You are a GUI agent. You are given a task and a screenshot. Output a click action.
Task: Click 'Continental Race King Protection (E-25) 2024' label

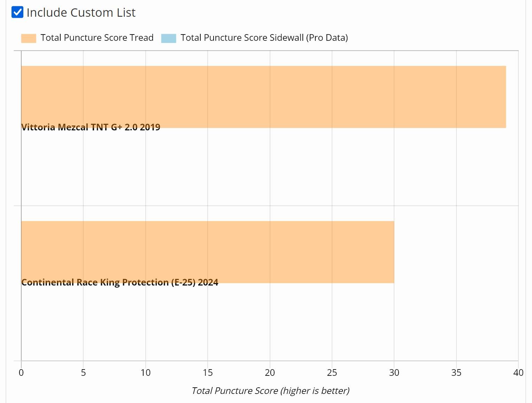tap(120, 282)
